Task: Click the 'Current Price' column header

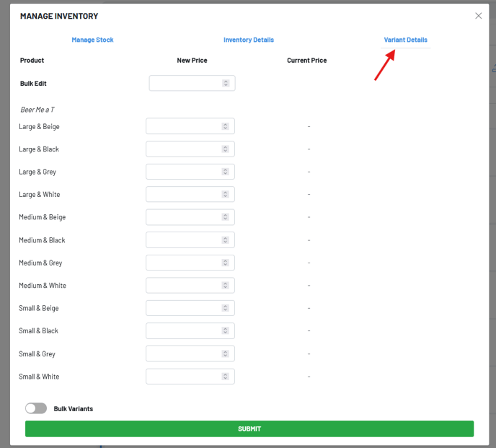Action: point(307,61)
